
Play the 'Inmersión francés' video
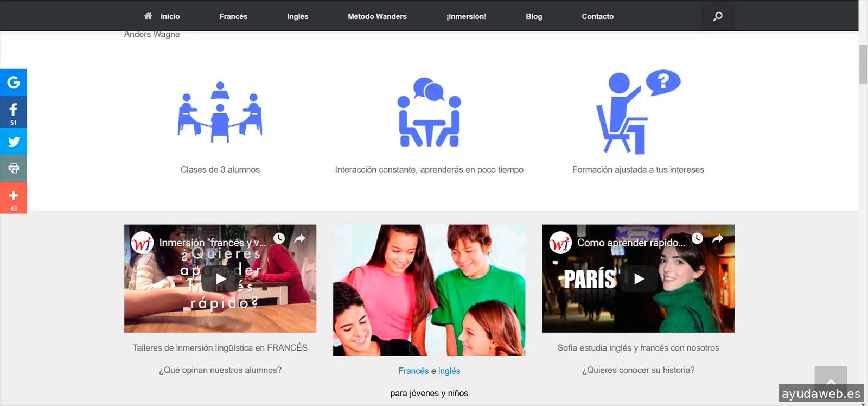coord(220,279)
